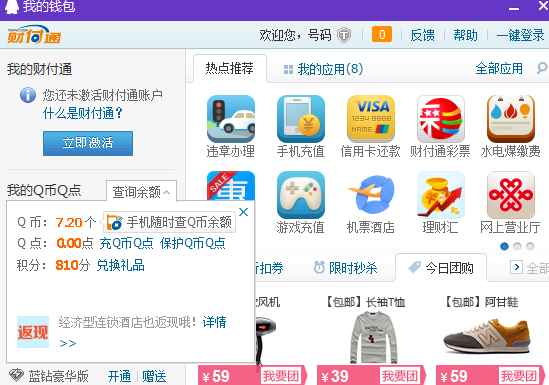Click the 保护Q币Q点 protection link
This screenshot has width=549, height=385.
click(193, 243)
